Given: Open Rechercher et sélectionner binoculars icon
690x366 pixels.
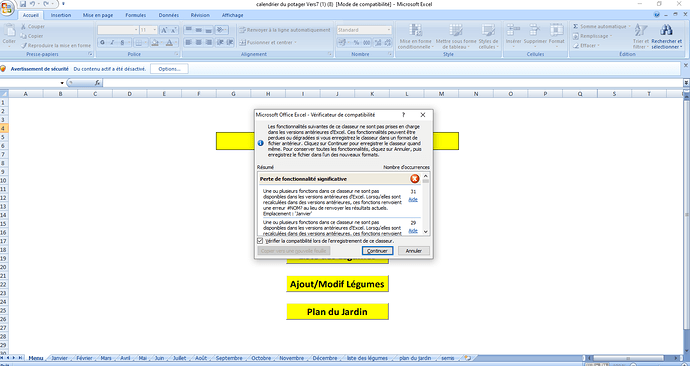Looking at the screenshot, I should pyautogui.click(x=667, y=30).
